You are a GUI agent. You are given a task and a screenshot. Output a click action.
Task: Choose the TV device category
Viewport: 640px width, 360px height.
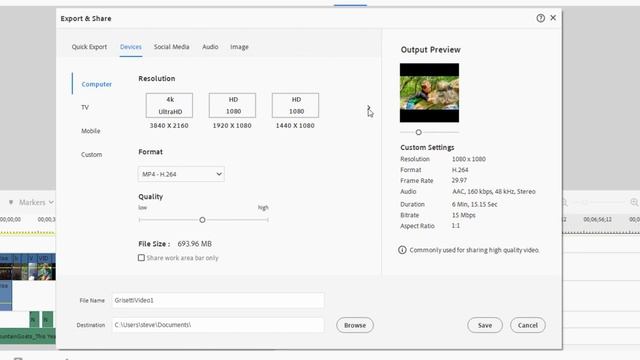pyautogui.click(x=85, y=107)
